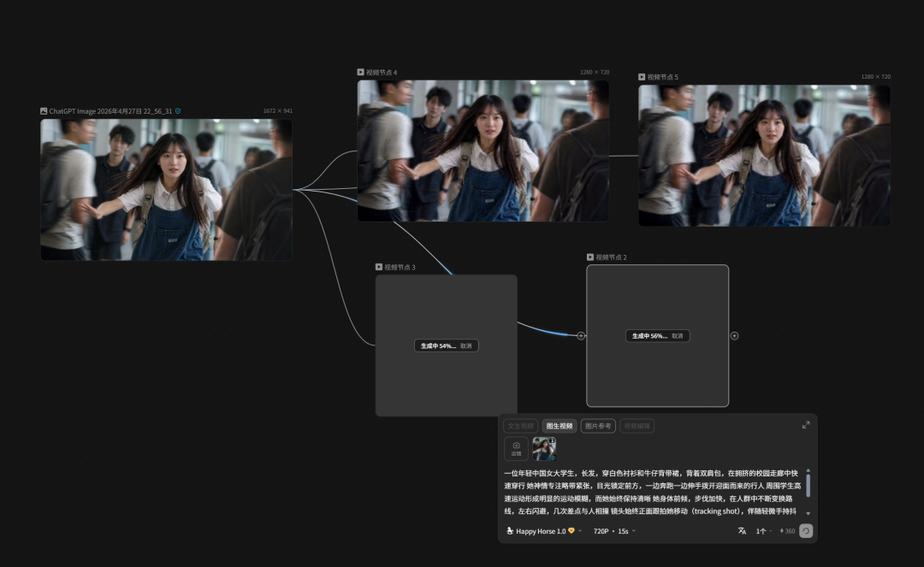The height and width of the screenshot is (567, 924).
Task: Open the 720P · 15s settings dropdown
Action: click(x=613, y=531)
